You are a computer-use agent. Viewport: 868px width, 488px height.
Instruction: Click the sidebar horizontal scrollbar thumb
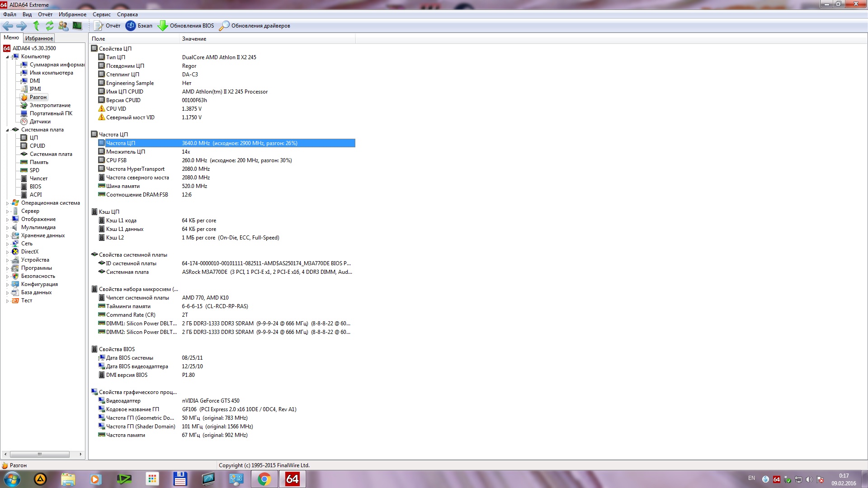coord(40,454)
